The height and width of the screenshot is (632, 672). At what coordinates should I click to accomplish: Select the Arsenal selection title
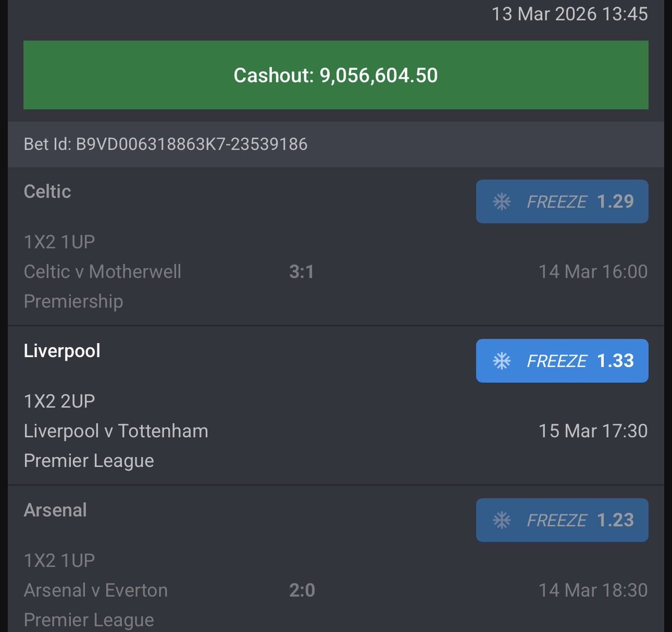(x=55, y=510)
